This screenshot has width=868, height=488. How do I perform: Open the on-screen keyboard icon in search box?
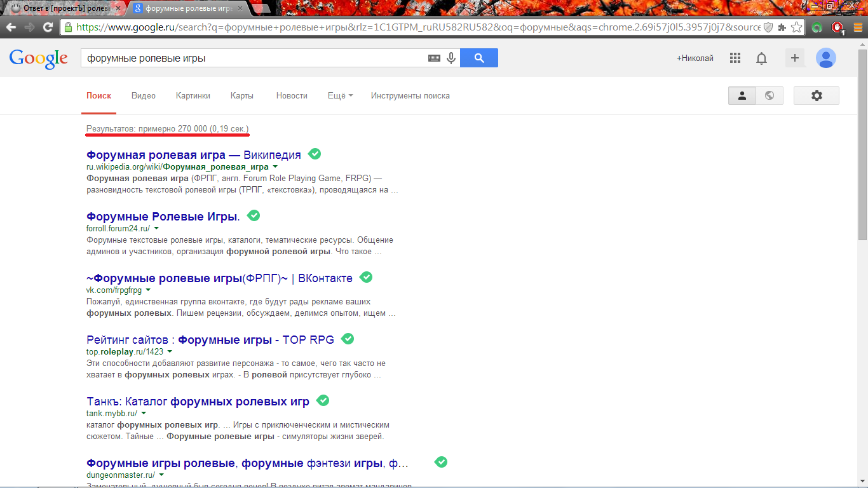(x=434, y=58)
